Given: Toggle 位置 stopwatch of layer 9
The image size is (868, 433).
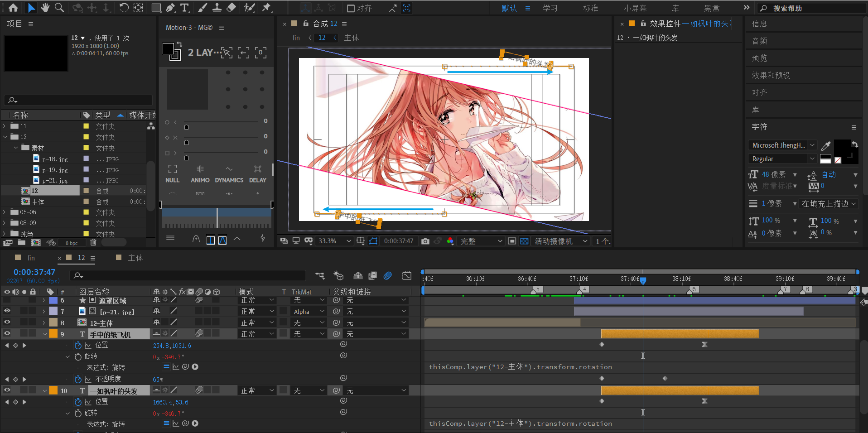Looking at the screenshot, I should (78, 345).
